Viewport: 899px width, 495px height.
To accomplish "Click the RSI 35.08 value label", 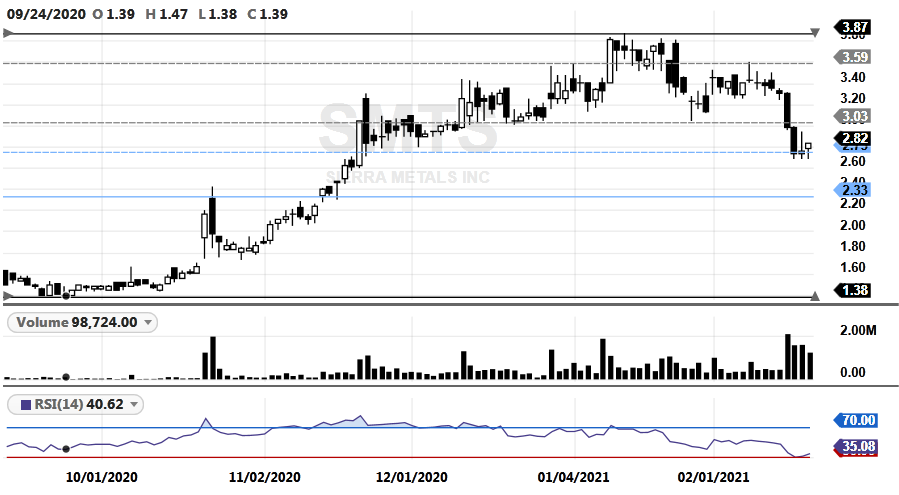I will pyautogui.click(x=855, y=446).
